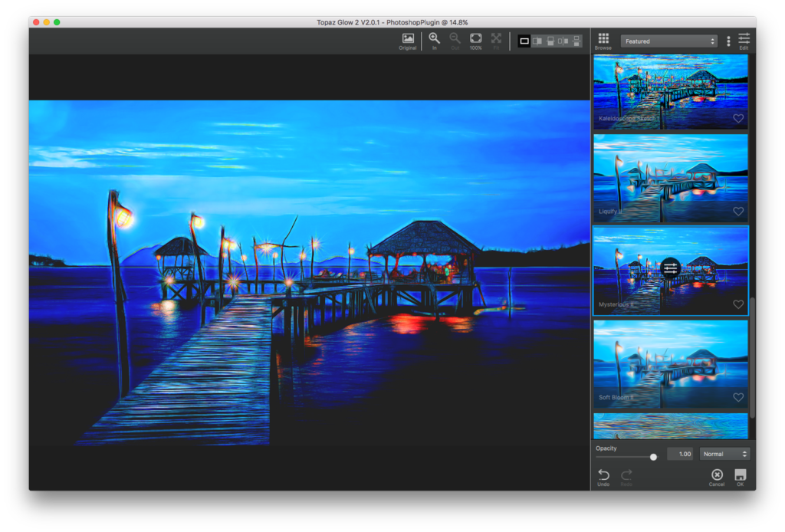
Task: Open the Normal blend mode dropdown
Action: (724, 454)
